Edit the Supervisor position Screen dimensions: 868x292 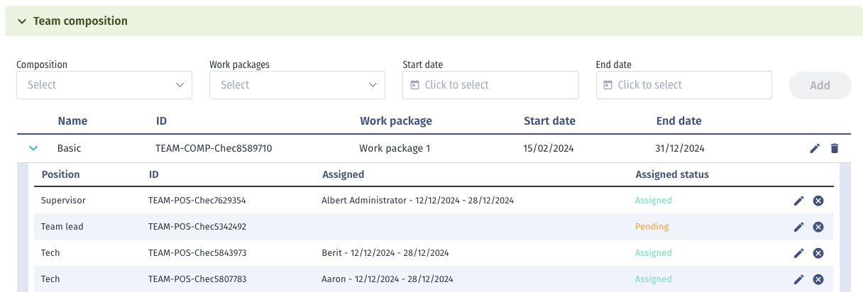[798, 201]
